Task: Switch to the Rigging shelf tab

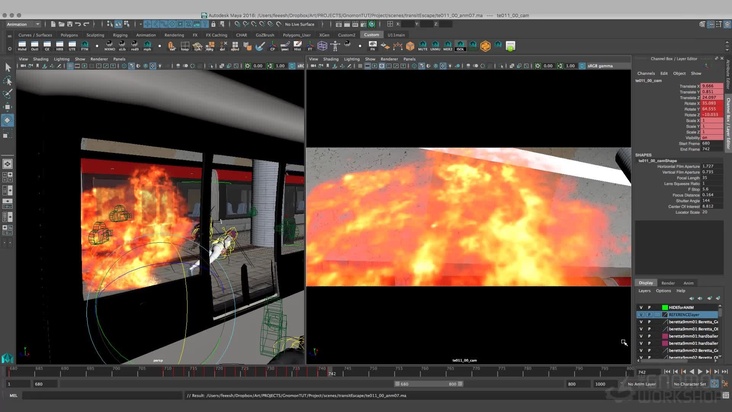Action: [121, 34]
